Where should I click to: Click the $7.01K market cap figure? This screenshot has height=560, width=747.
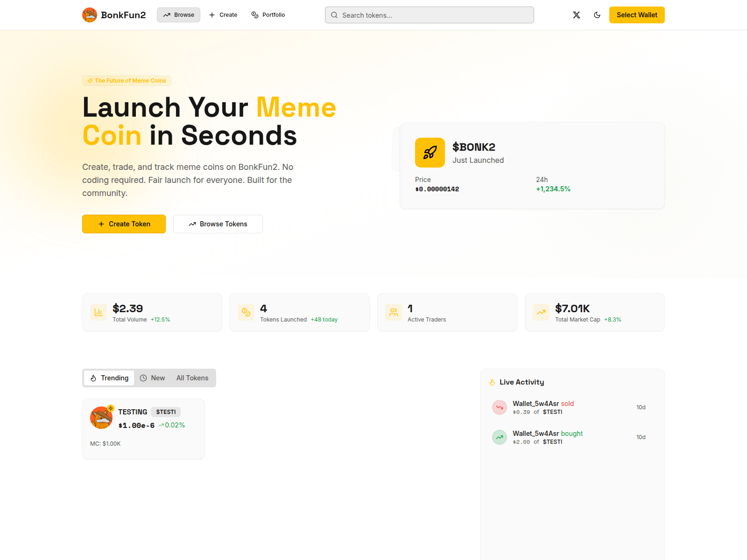tap(572, 308)
